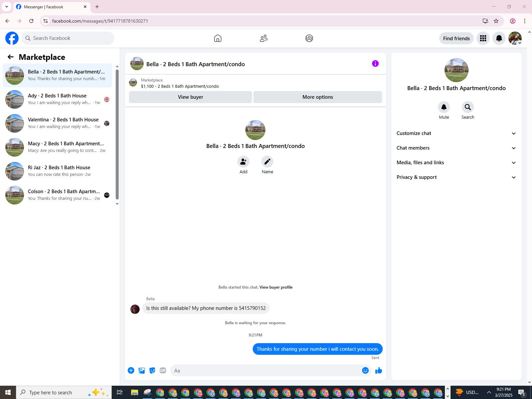Open the Friends icon in top navigation
This screenshot has height=399, width=532.
click(264, 38)
